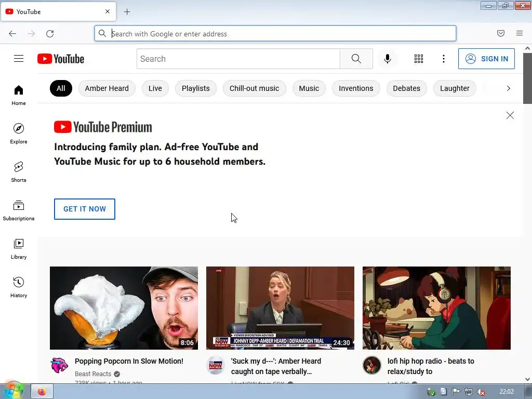Screen dimensions: 532x399
Task: Select the Inventions filter chip
Action: [x=356, y=88]
